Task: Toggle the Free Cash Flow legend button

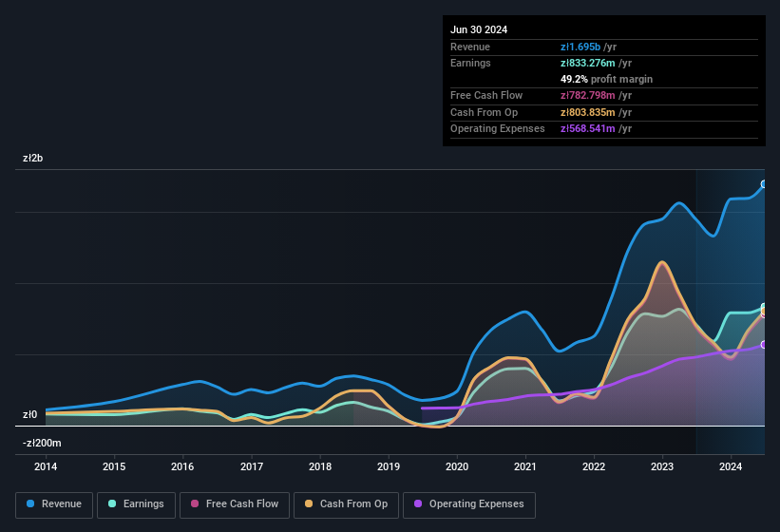Action: point(235,505)
